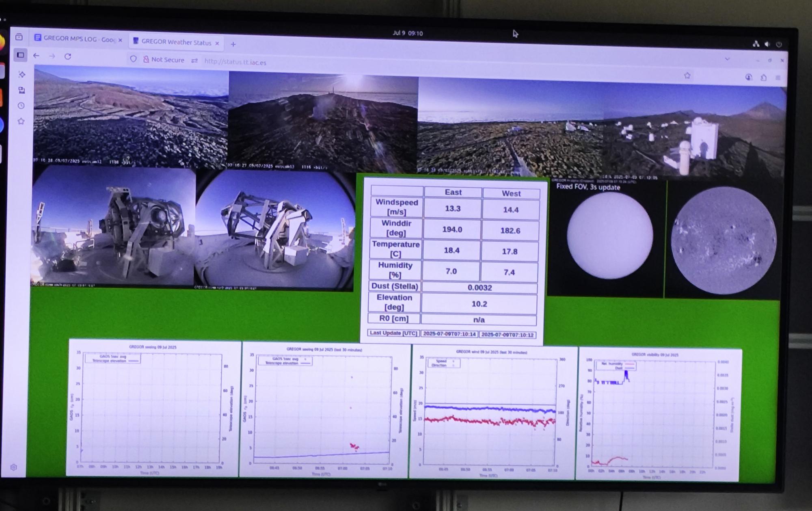812x511 pixels.
Task: Open a new tab with the plus button
Action: click(x=233, y=44)
